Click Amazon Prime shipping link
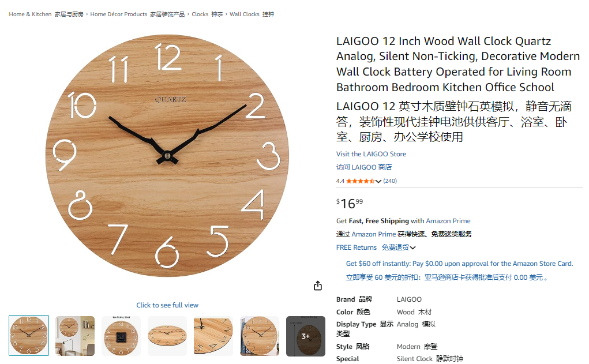Screen dimensions: 589x364 pos(448,221)
